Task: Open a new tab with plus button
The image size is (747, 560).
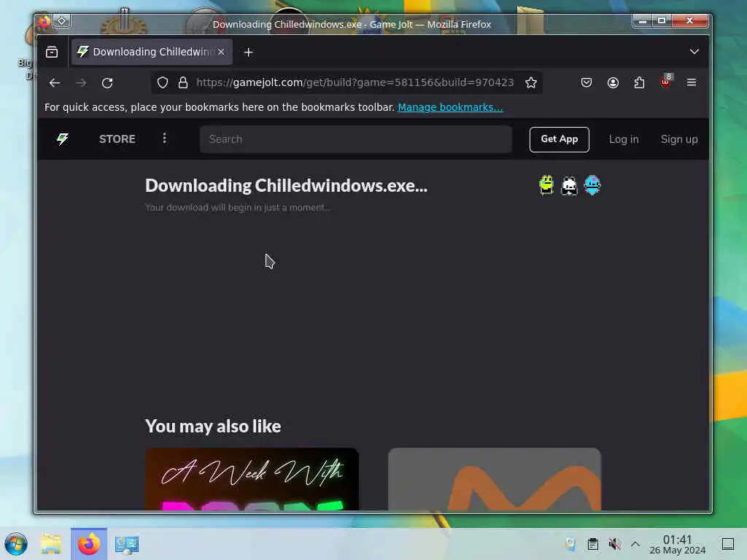Action: pyautogui.click(x=248, y=52)
